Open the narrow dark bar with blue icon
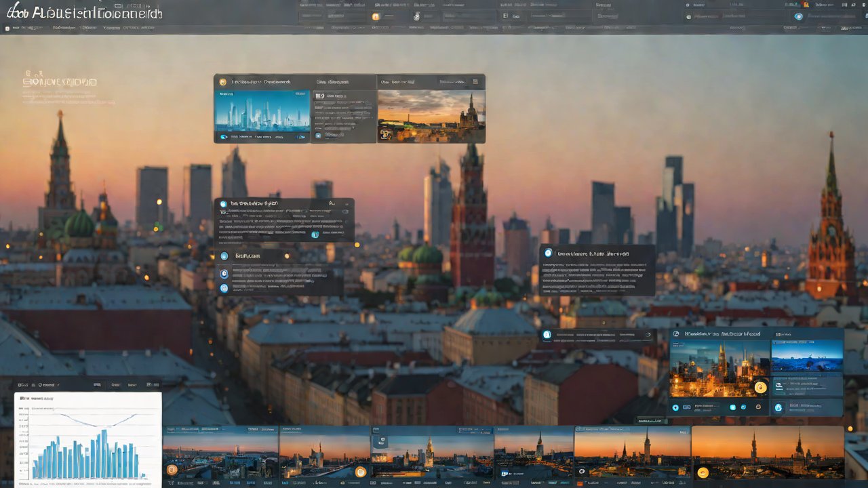This screenshot has width=868, height=488. 598,334
